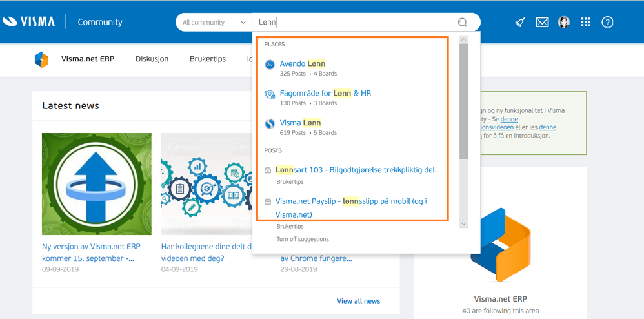Image resolution: width=644 pixels, height=319 pixels.
Task: Open Har kollegaene dine delt article link
Action: (x=206, y=252)
